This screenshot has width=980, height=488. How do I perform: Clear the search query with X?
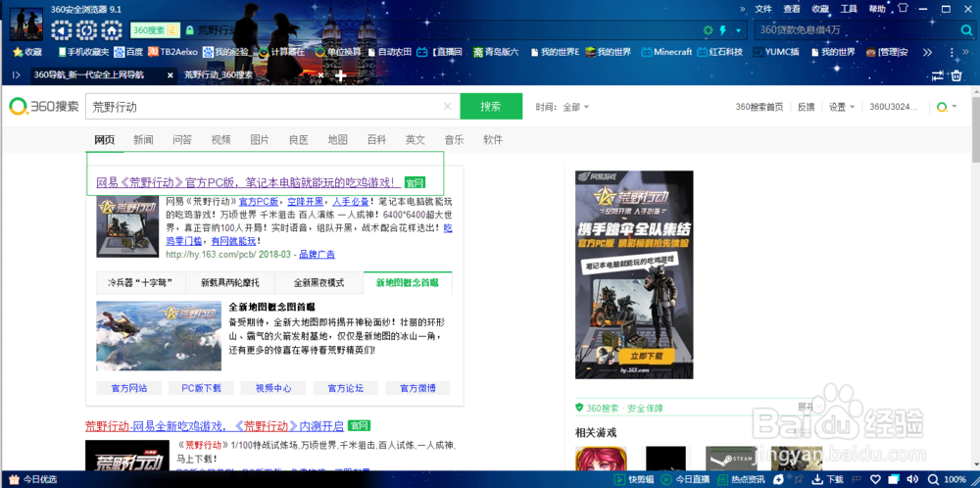(x=448, y=106)
